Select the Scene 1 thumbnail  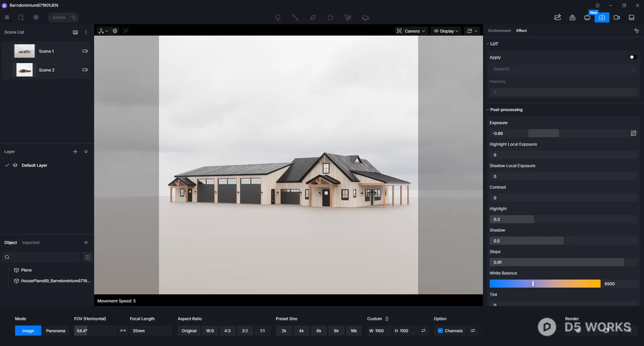coord(24,51)
